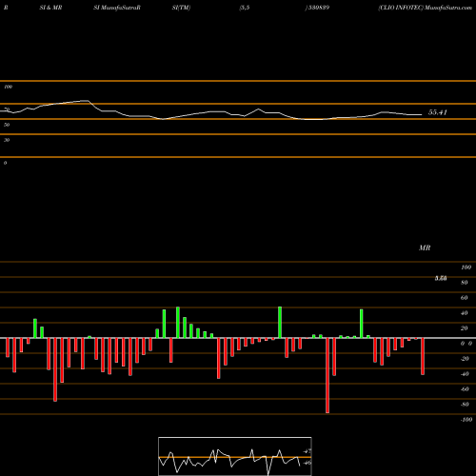
Task: Click the 20 label on MR histogram axis
Action: [465, 328]
